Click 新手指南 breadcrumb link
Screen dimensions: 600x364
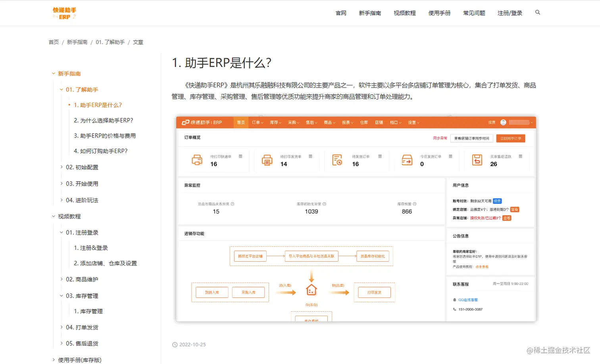point(77,42)
